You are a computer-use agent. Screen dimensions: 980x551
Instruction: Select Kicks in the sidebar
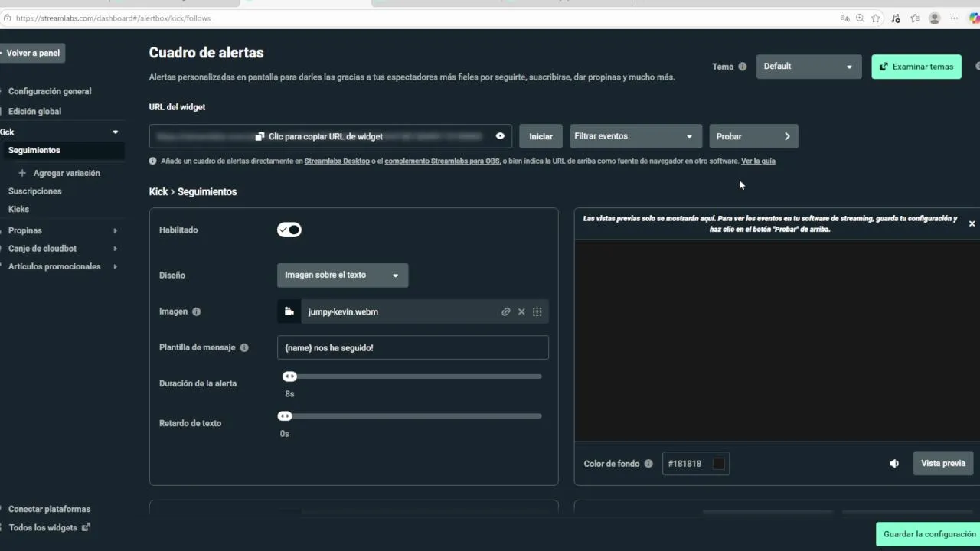(18, 209)
